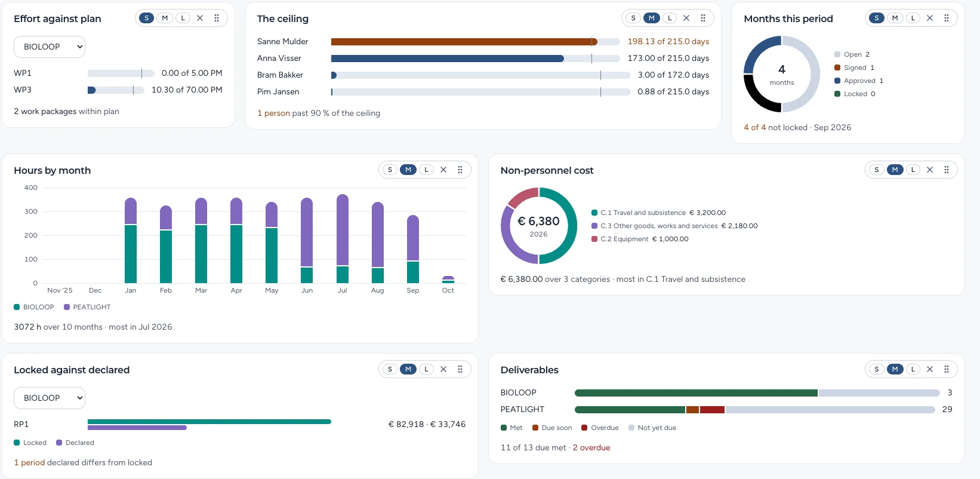
Task: Click the Signed legend entry
Action: point(854,67)
